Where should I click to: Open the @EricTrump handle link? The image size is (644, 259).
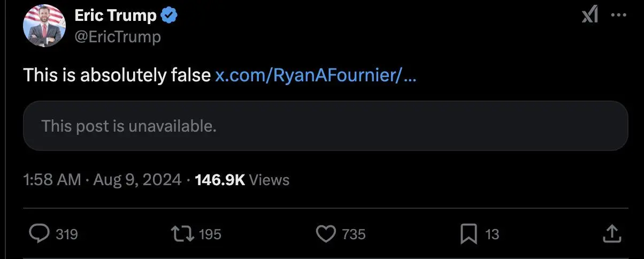(x=118, y=36)
